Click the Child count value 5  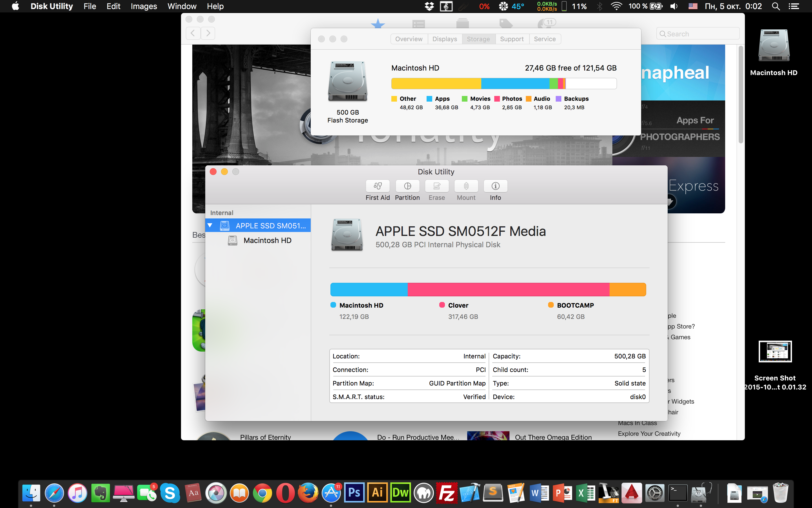click(x=644, y=370)
